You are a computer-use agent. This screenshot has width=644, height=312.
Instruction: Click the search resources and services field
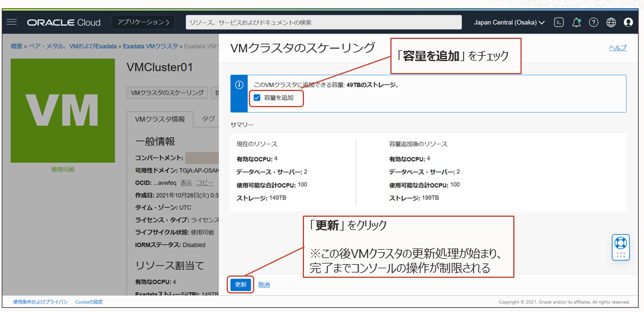pos(324,22)
